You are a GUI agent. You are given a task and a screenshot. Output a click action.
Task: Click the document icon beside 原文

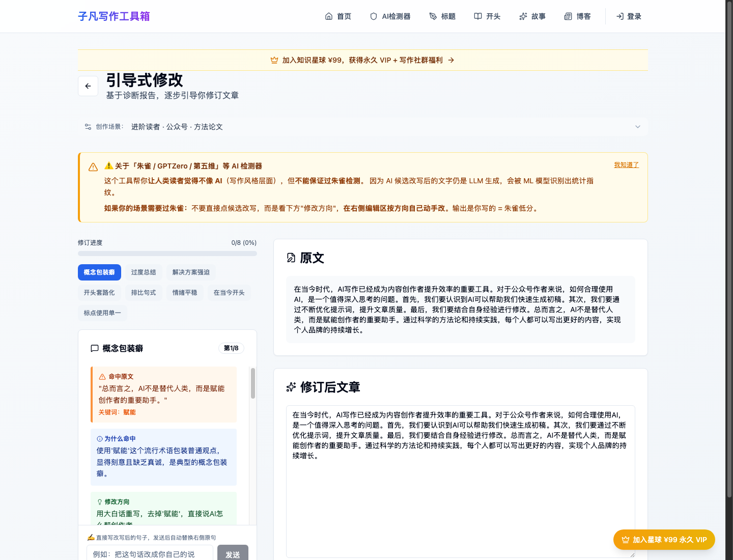291,258
